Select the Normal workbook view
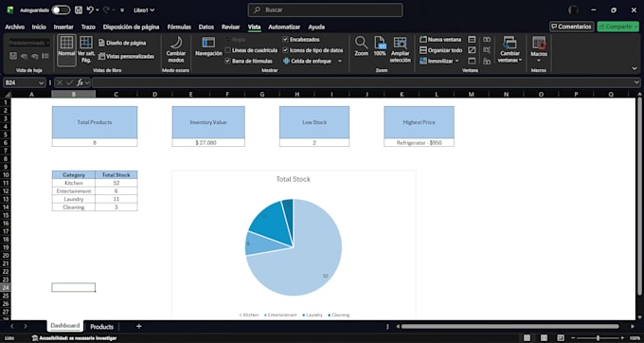 pyautogui.click(x=66, y=49)
